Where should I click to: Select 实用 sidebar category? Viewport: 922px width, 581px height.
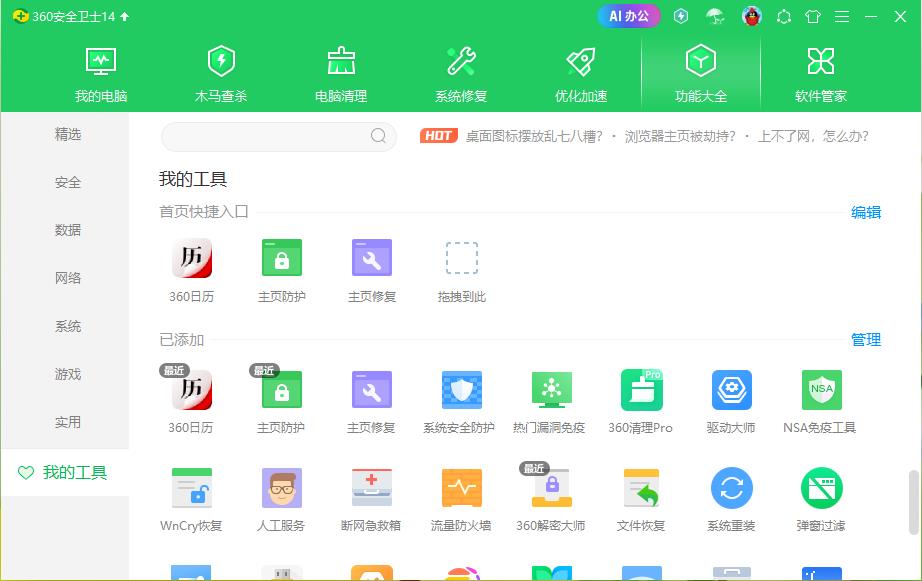point(68,422)
